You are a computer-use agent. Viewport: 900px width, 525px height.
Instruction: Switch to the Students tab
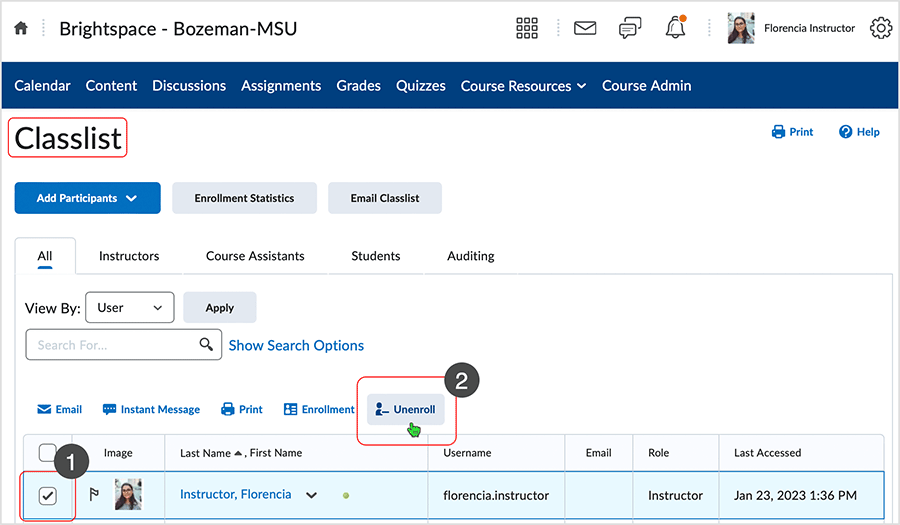click(x=376, y=256)
